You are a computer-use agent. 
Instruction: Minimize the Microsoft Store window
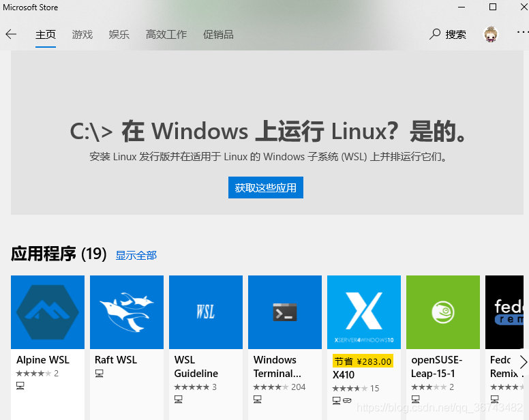(462, 7)
